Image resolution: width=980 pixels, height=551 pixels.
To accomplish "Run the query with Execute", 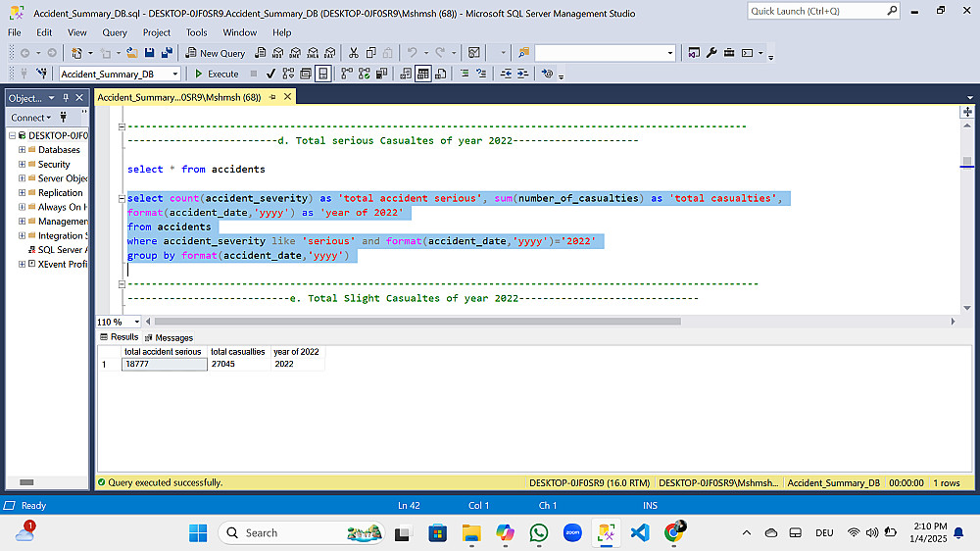I will (217, 74).
